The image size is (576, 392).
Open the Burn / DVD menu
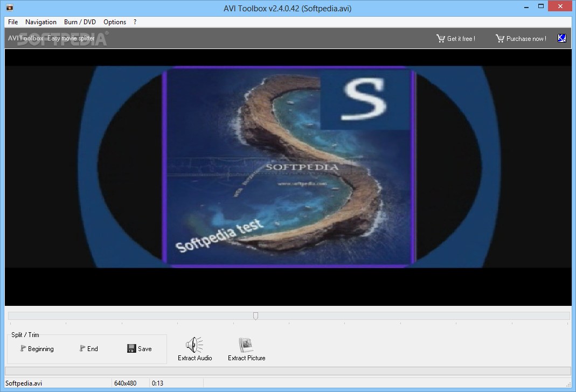point(80,22)
